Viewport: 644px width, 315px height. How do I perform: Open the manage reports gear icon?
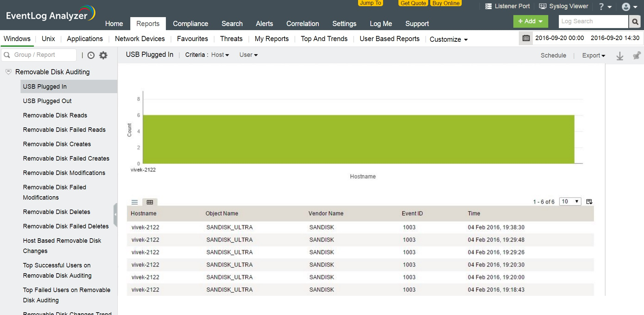pyautogui.click(x=103, y=55)
